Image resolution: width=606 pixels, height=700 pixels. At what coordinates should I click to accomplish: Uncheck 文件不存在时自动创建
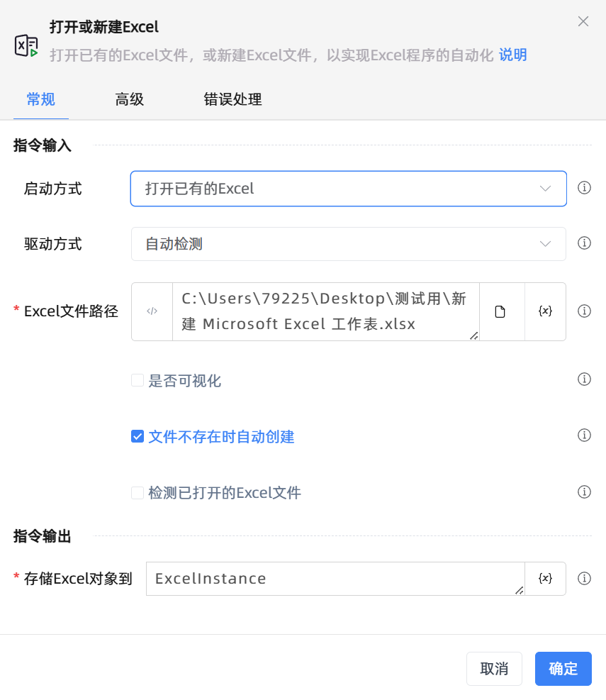click(x=138, y=435)
